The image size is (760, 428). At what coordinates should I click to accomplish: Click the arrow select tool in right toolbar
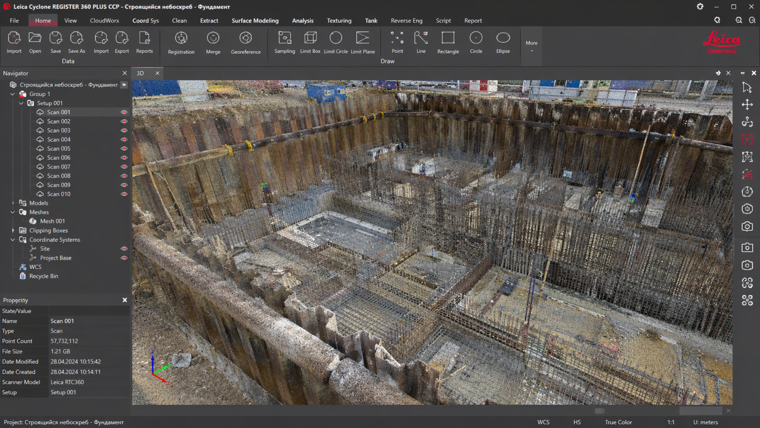coord(747,87)
